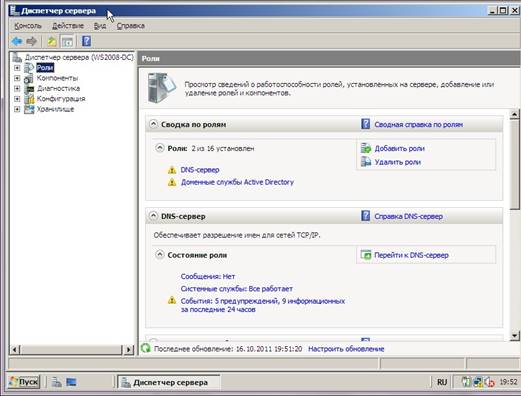The height and width of the screenshot is (396, 521).
Task: Click the content pane scroll down arrow
Action: pos(515,335)
